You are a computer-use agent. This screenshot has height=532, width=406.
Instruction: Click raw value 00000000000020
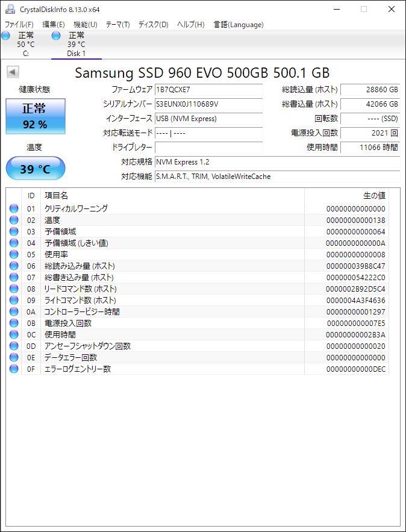tap(356, 346)
